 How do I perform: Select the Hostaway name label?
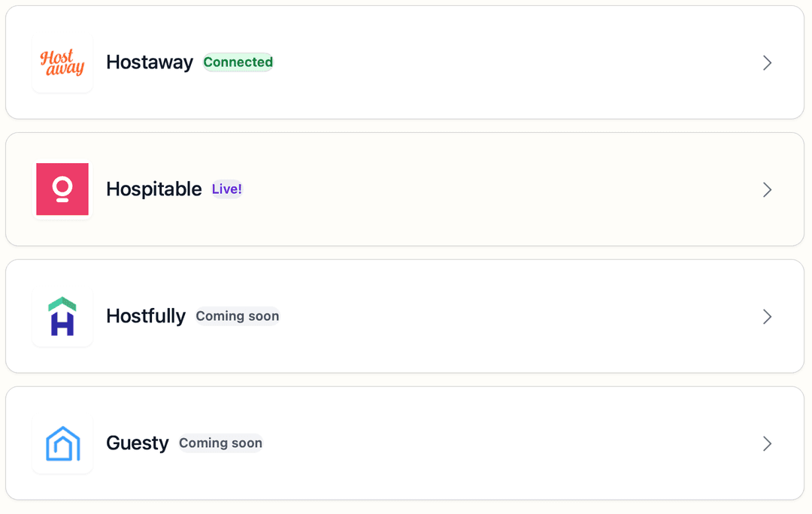click(150, 62)
